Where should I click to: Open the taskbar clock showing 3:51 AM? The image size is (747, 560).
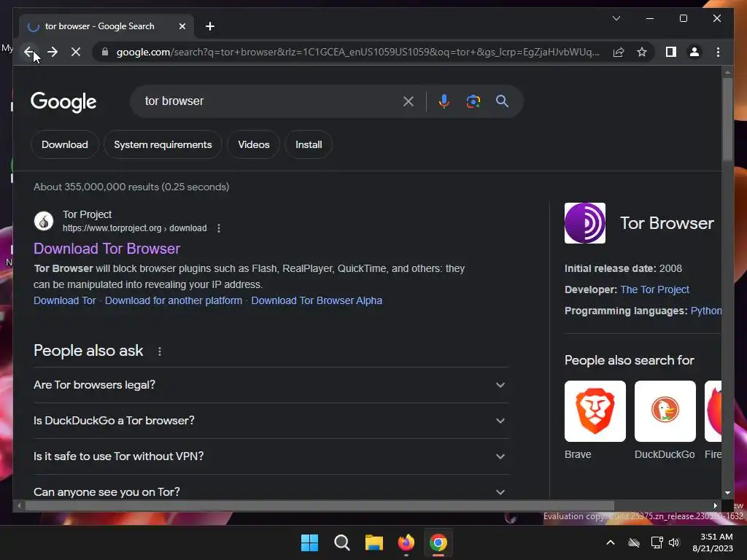713,542
